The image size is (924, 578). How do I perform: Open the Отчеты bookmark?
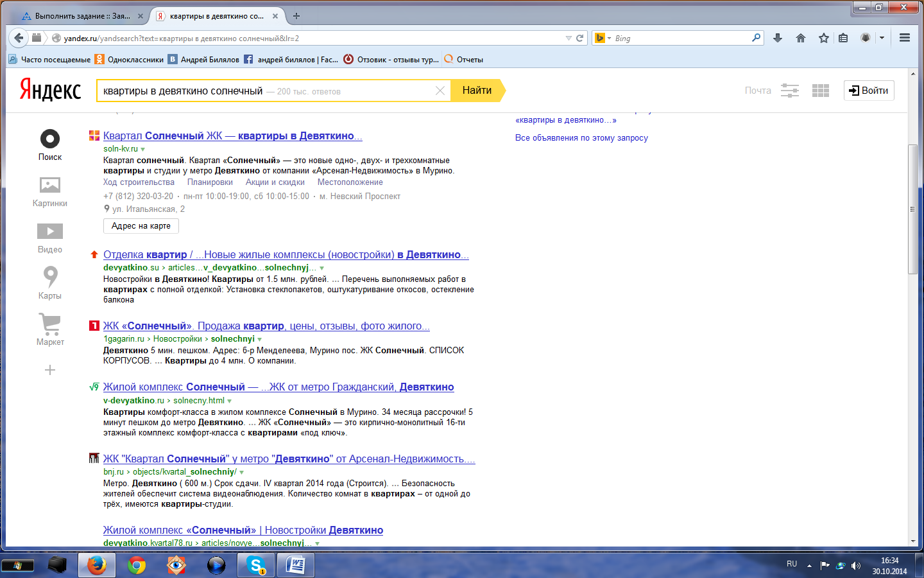click(x=463, y=59)
